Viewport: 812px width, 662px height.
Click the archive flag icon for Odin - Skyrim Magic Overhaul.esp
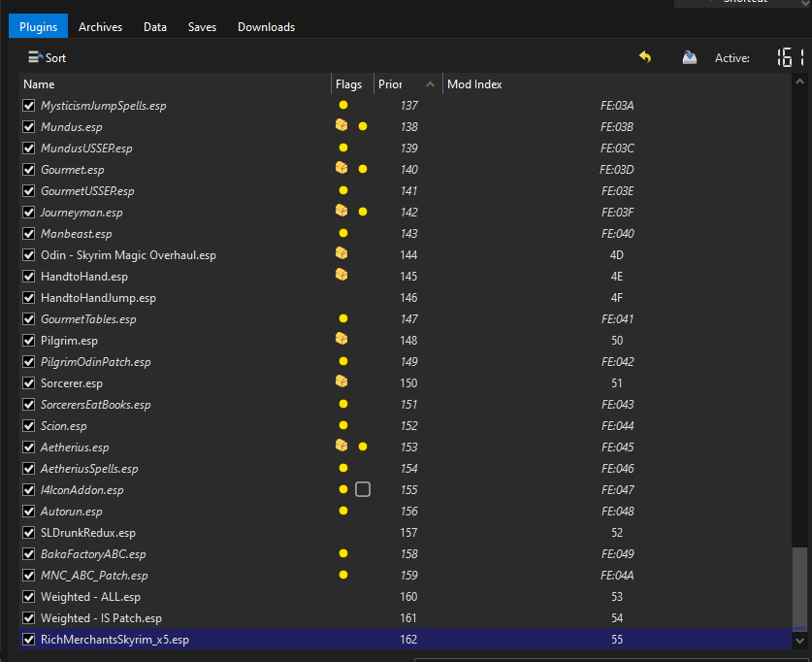(341, 252)
